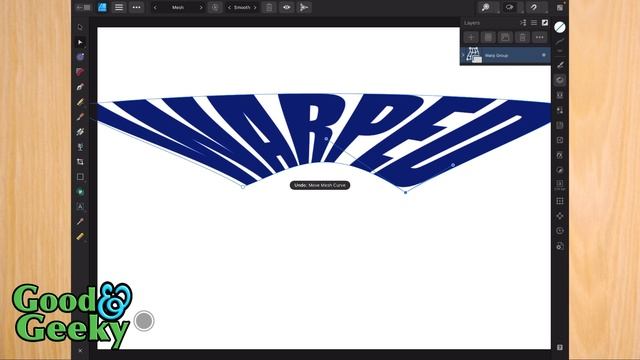Add a new layer with plus button
640x360 pixels.
click(471, 38)
